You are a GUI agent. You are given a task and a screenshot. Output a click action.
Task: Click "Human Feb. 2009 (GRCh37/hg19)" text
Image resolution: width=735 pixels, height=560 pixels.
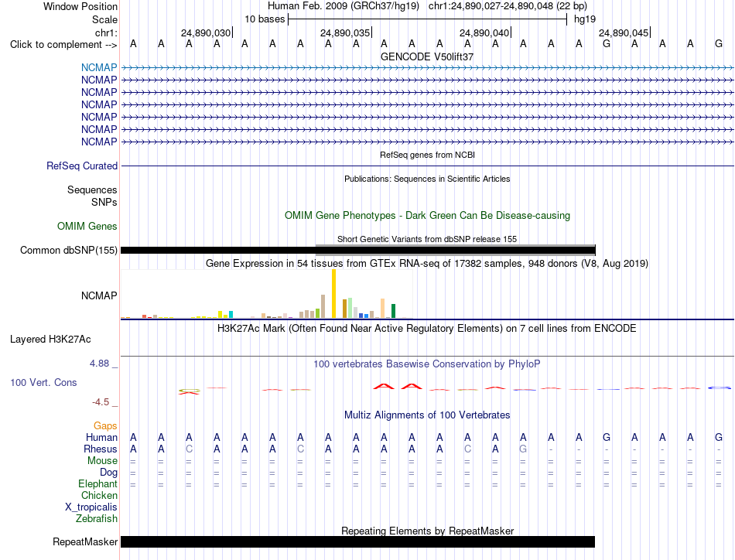(x=343, y=6)
